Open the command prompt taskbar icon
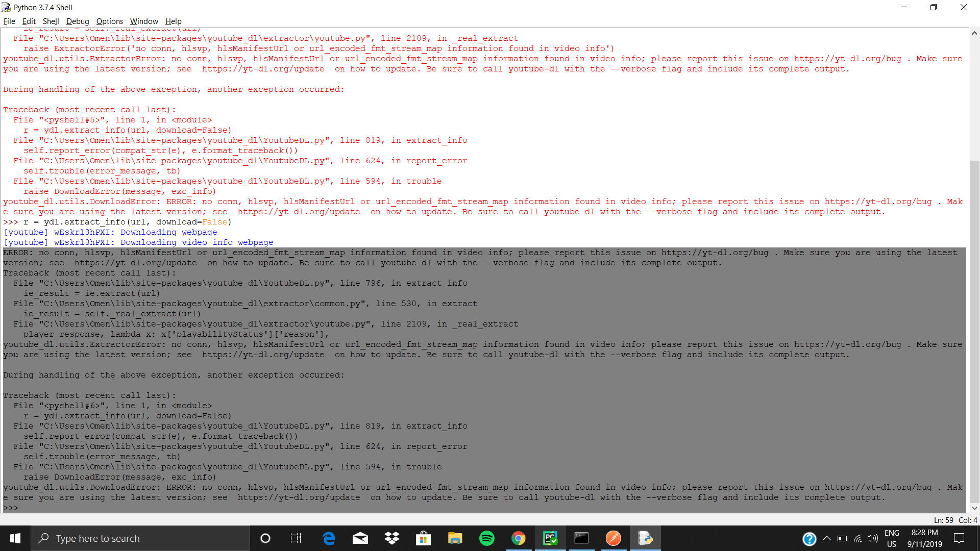 (582, 538)
